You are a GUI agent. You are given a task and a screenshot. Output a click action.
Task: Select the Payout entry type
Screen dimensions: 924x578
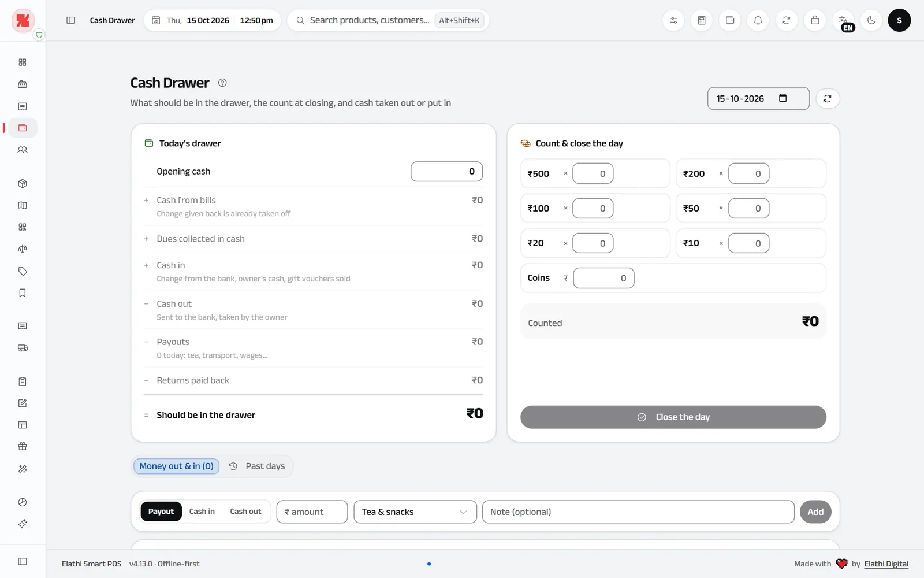click(161, 512)
